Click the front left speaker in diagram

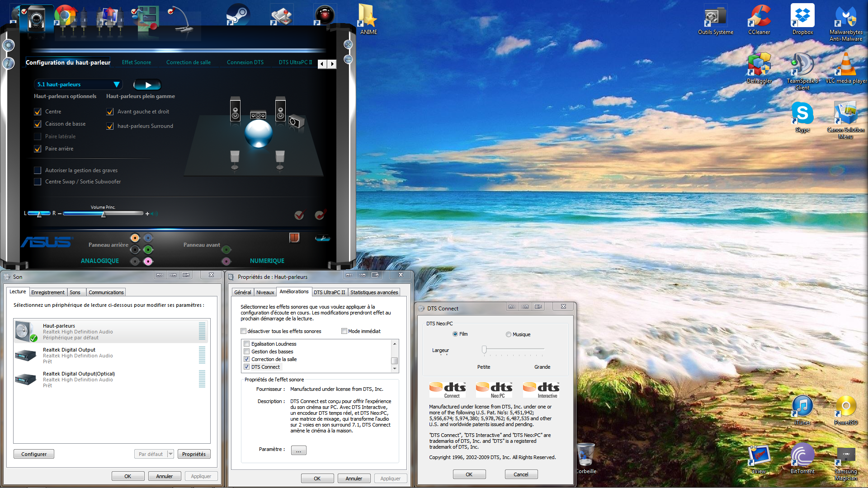point(235,109)
